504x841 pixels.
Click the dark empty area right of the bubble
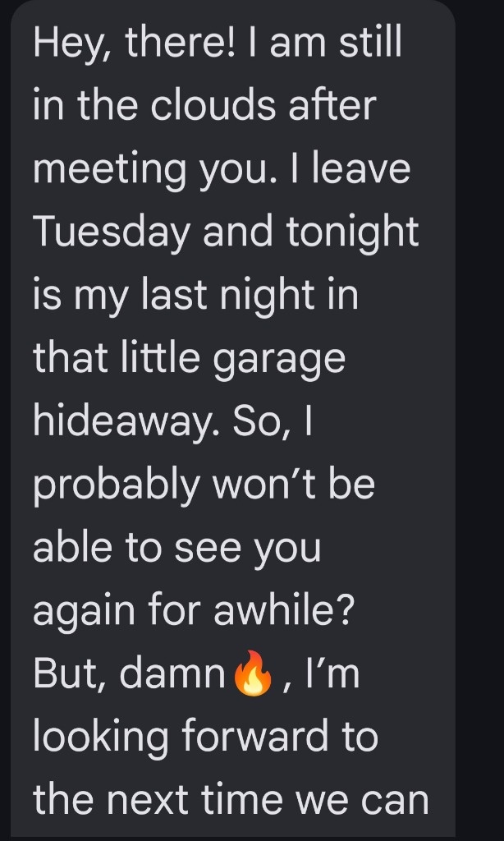click(x=479, y=411)
